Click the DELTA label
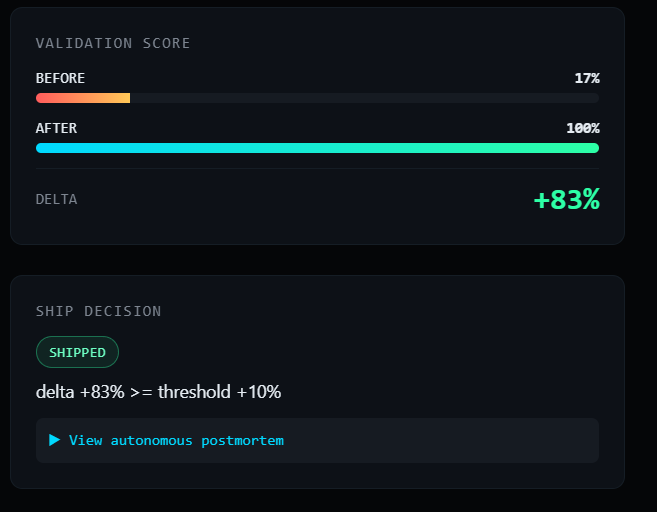Viewport: 657px width, 512px height. pos(57,199)
